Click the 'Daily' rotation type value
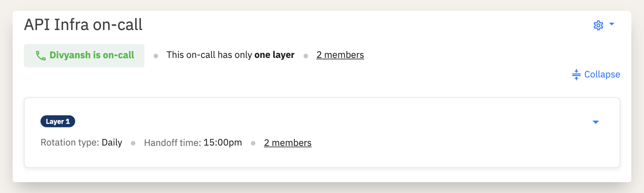 tap(112, 143)
